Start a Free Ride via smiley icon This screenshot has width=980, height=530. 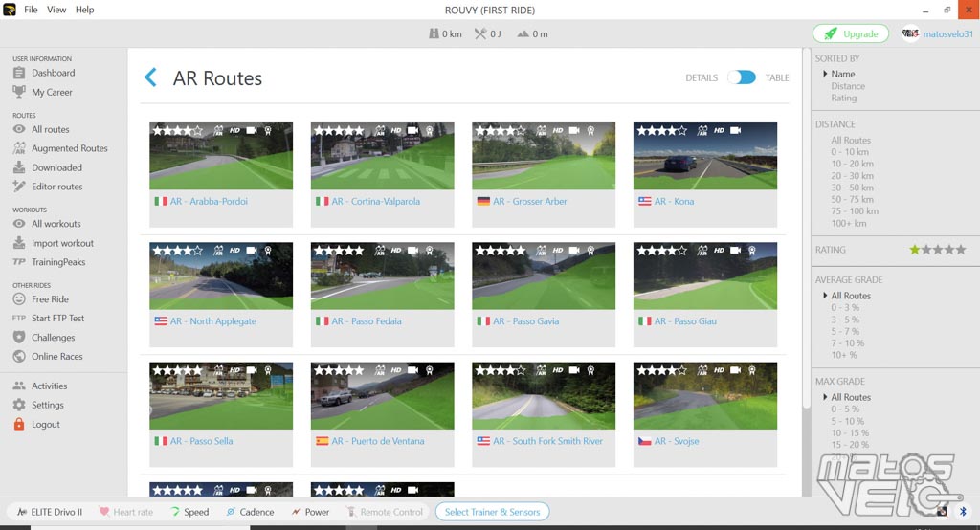[x=19, y=299]
